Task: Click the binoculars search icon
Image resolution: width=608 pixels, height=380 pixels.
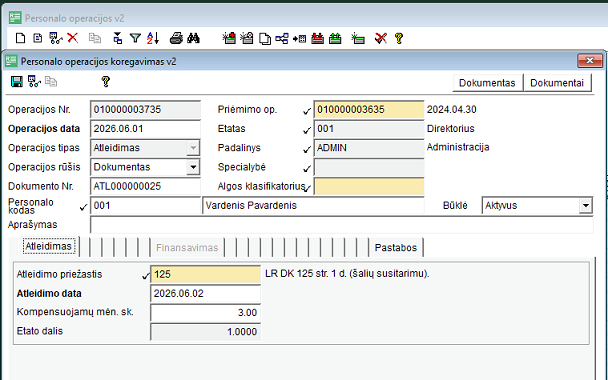Action: click(193, 38)
